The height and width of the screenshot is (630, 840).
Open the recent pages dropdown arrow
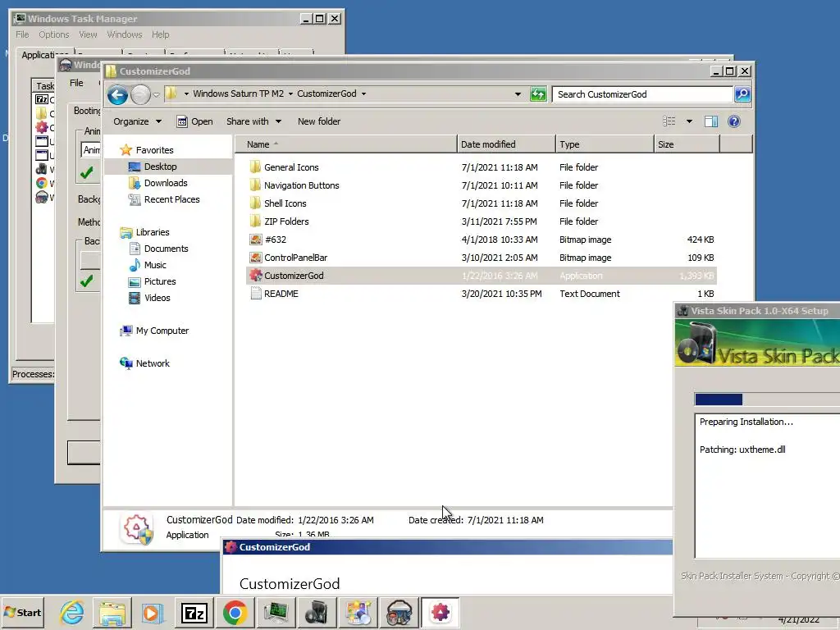tap(156, 95)
